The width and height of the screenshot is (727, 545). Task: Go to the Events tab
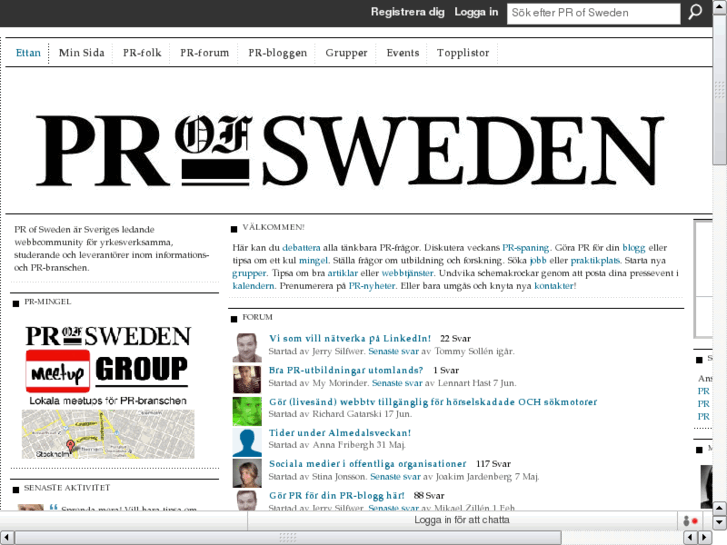tap(402, 53)
